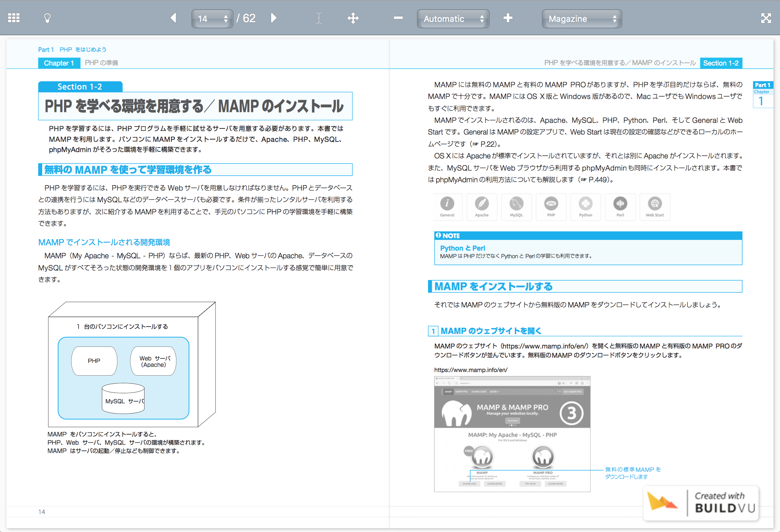
Task: Click the NOTE box header
Action: [x=588, y=236]
